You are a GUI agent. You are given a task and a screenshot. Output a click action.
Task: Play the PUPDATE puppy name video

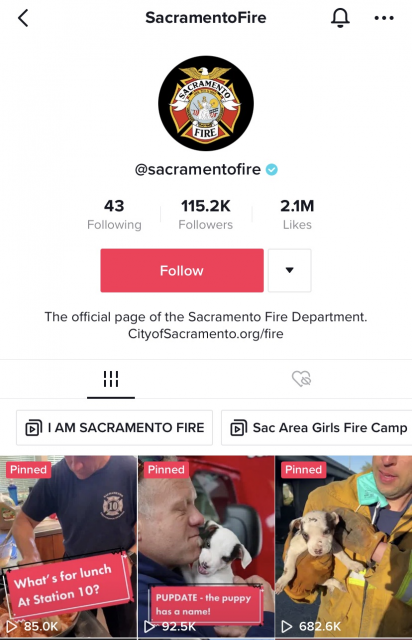click(x=206, y=547)
